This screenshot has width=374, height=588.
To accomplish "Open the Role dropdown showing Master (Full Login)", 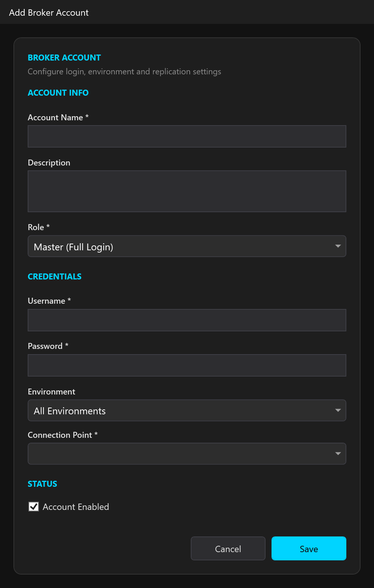I will pos(187,246).
